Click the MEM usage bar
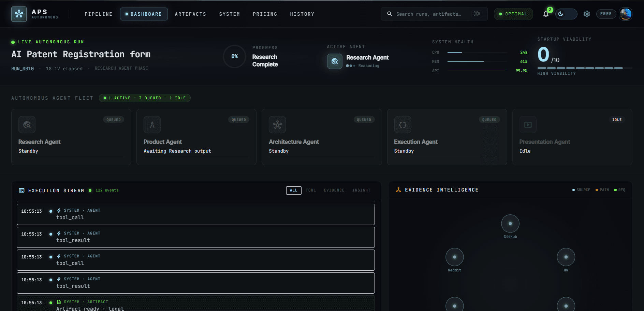This screenshot has width=644, height=311. [x=477, y=61]
